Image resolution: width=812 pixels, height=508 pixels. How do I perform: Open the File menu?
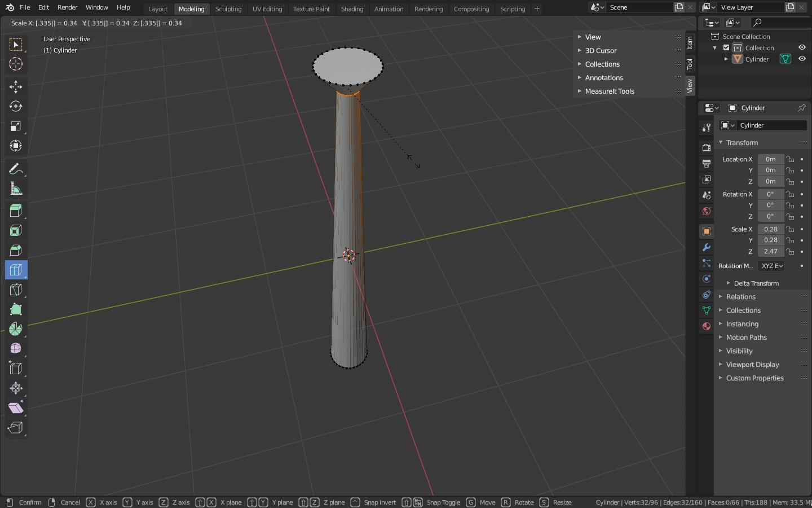click(25, 7)
